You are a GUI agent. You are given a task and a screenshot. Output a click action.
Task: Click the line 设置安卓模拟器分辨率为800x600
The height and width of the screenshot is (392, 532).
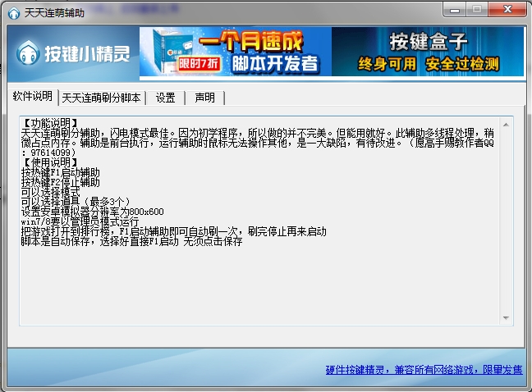click(x=92, y=212)
